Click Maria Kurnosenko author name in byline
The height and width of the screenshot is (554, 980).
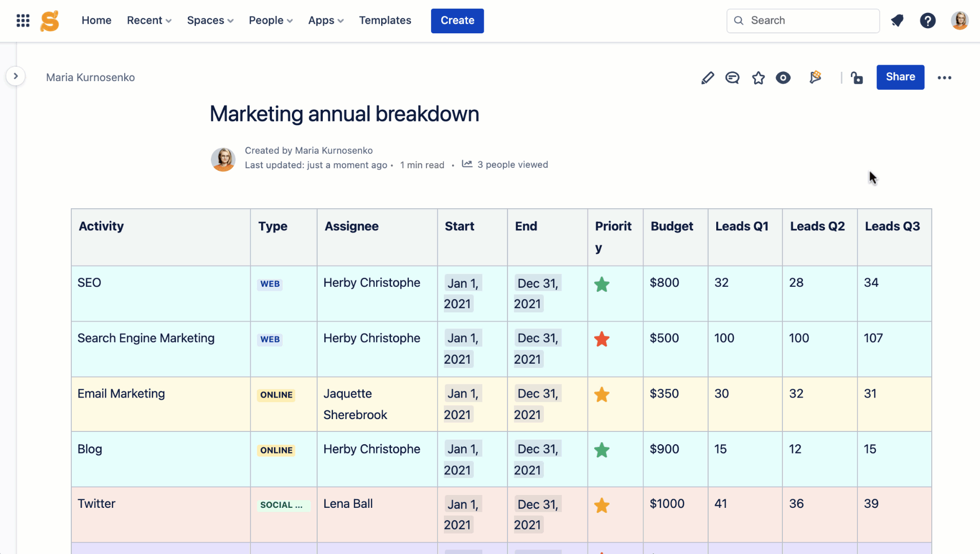[x=334, y=150]
